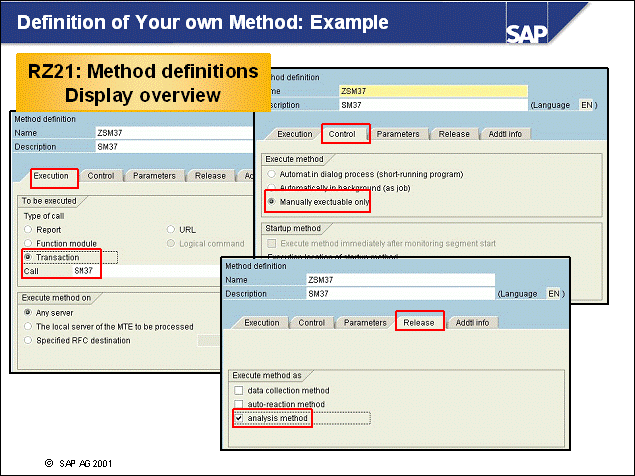Enable the data collection method checkbox

tap(238, 390)
